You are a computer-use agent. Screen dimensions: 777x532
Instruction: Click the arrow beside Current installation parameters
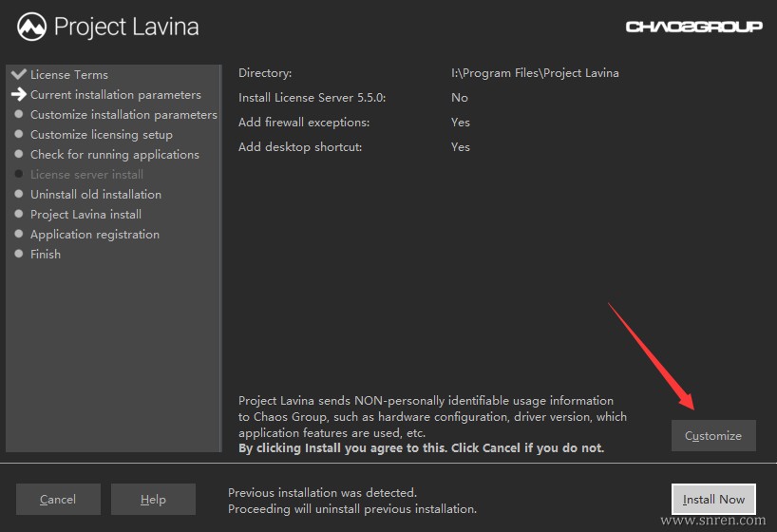(19, 94)
